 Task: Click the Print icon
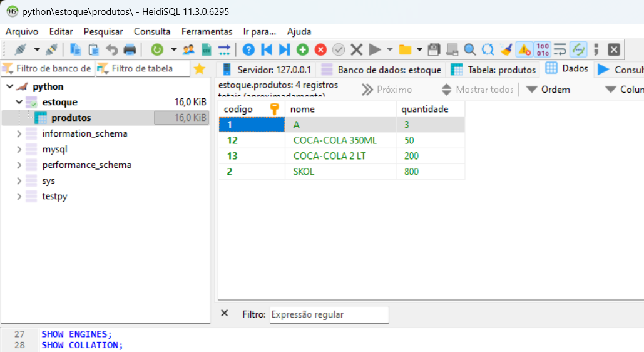130,49
